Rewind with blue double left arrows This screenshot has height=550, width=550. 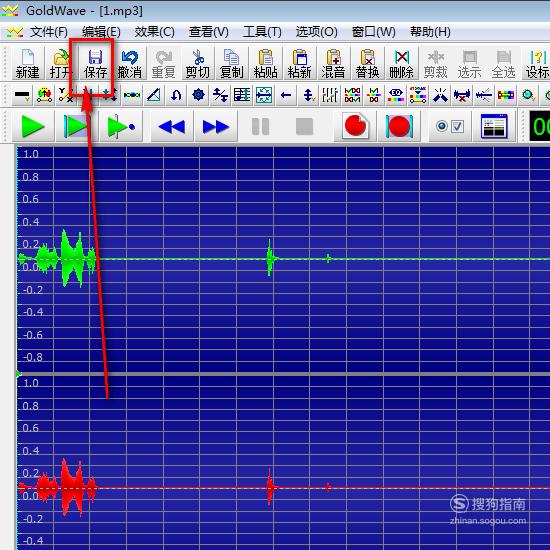pyautogui.click(x=172, y=126)
